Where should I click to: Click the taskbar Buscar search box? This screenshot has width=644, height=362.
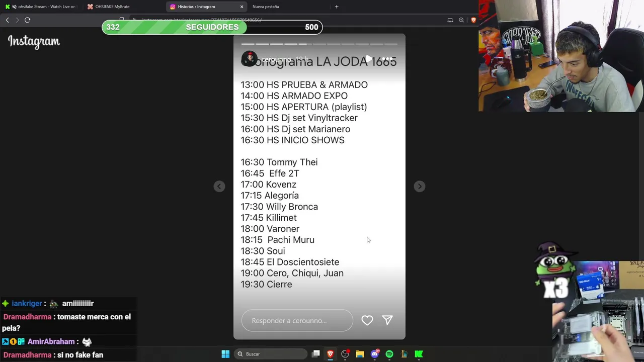point(272,354)
